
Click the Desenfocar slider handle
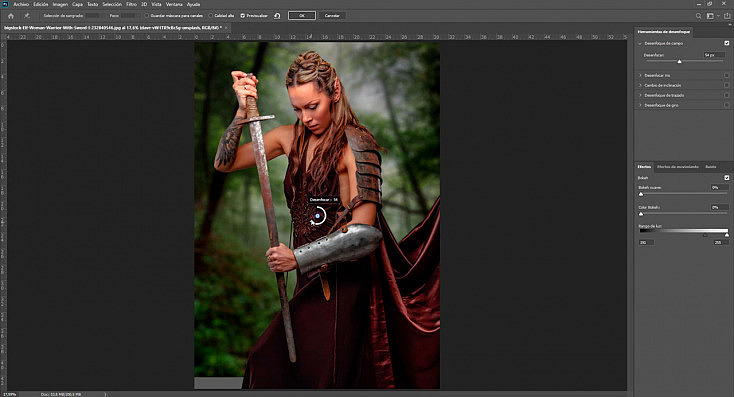[x=679, y=61]
